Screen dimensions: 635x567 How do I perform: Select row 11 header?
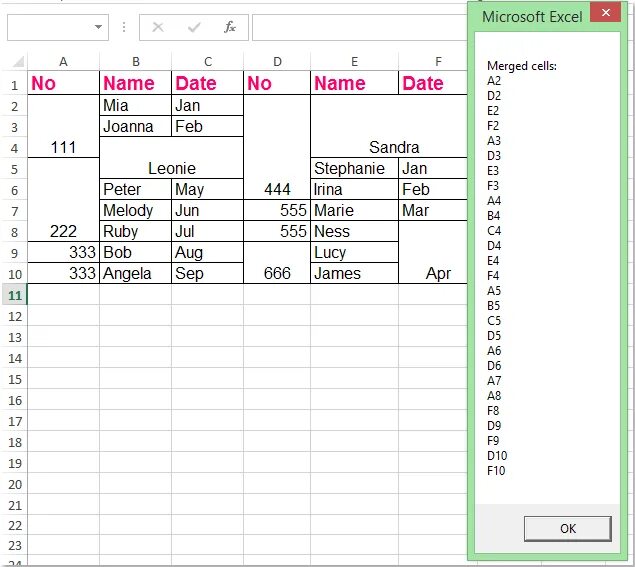(15, 295)
